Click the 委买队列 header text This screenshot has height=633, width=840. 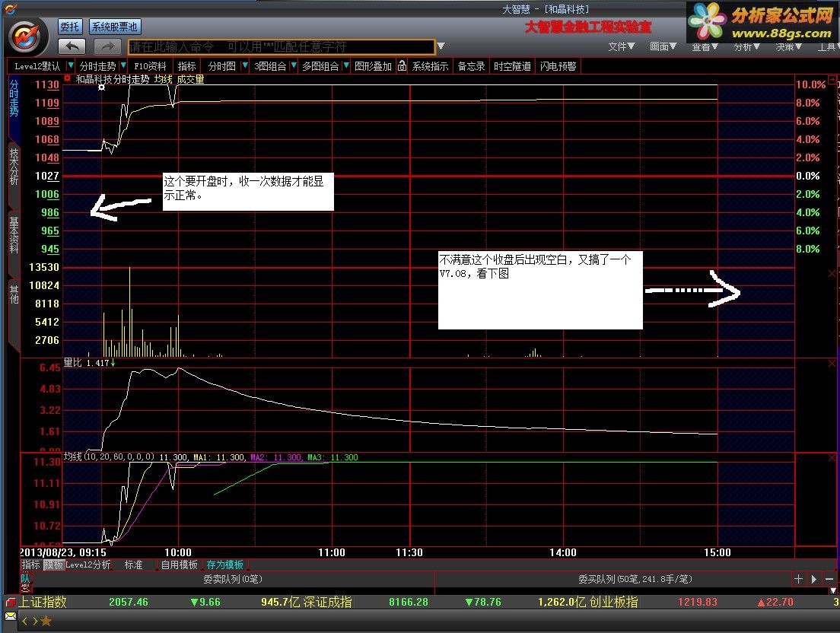(635, 579)
